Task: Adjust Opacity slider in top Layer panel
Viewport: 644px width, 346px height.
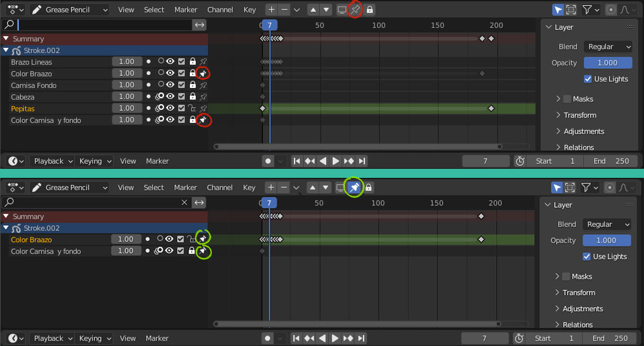Action: (x=608, y=63)
